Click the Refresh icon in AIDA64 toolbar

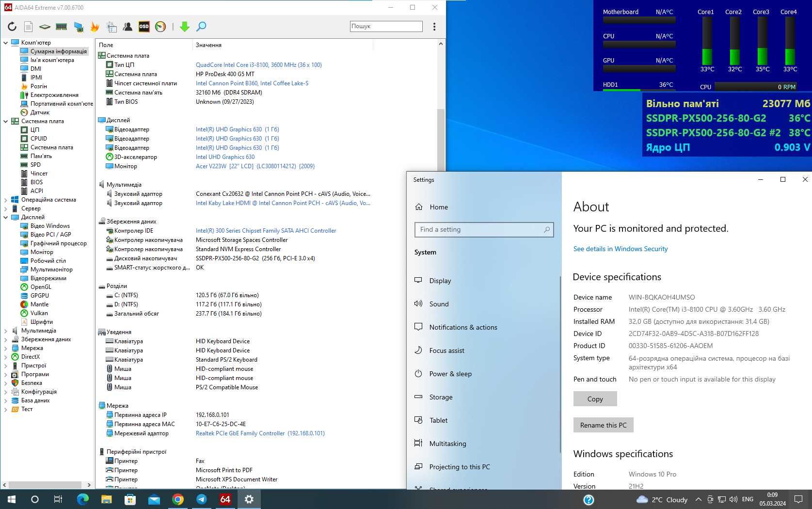(12, 27)
